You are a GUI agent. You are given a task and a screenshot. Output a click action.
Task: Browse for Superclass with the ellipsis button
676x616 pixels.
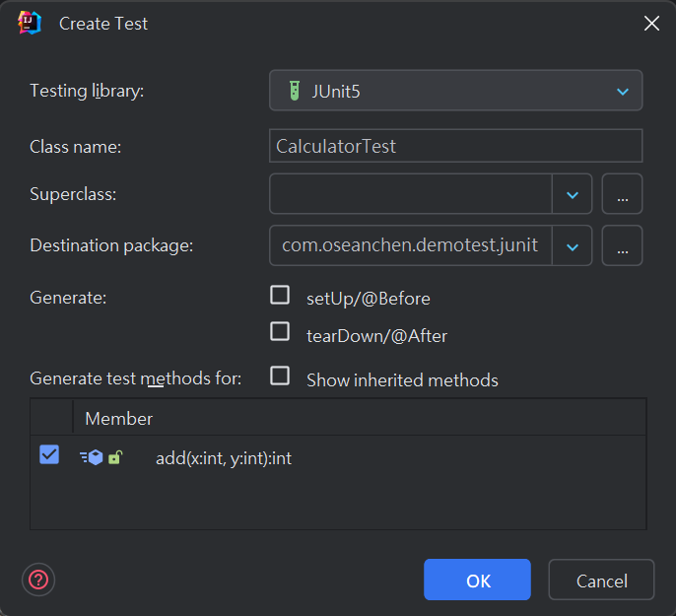pos(622,194)
